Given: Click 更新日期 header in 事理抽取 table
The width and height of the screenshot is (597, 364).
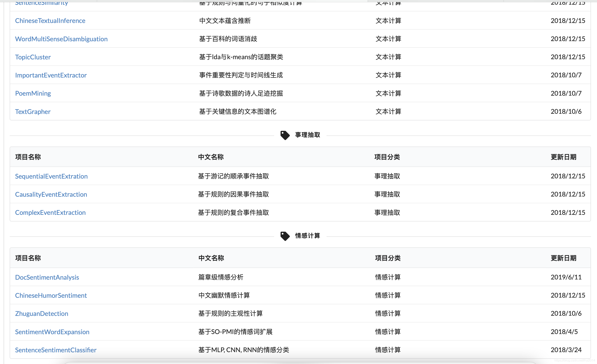Looking at the screenshot, I should click(x=563, y=157).
